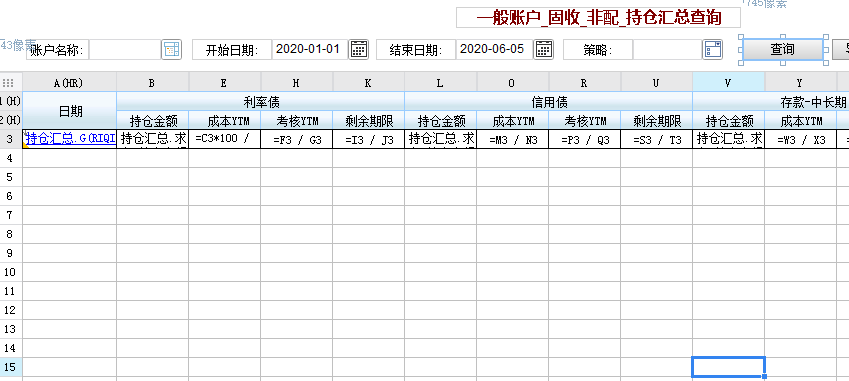The width and height of the screenshot is (849, 381).
Task: Click the select-all corner of the grid
Action: (x=8, y=83)
